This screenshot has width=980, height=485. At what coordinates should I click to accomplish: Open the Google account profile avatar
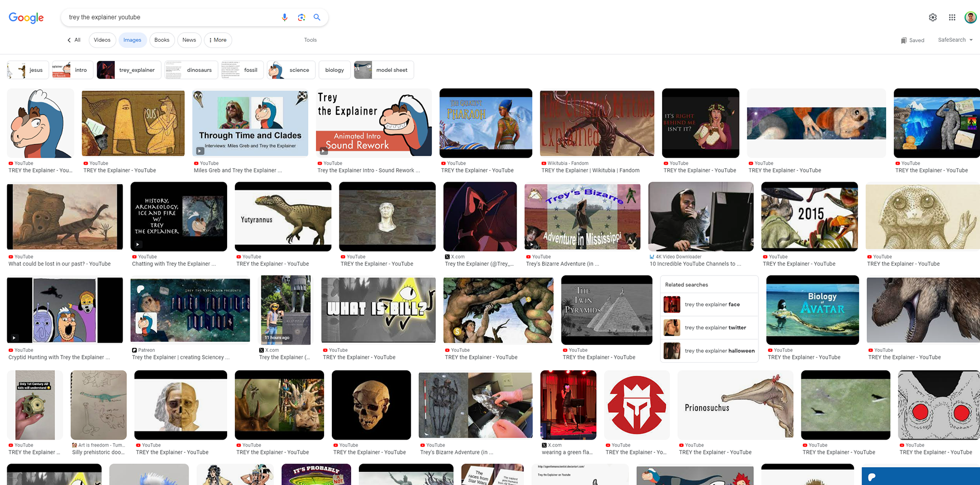pyautogui.click(x=970, y=17)
